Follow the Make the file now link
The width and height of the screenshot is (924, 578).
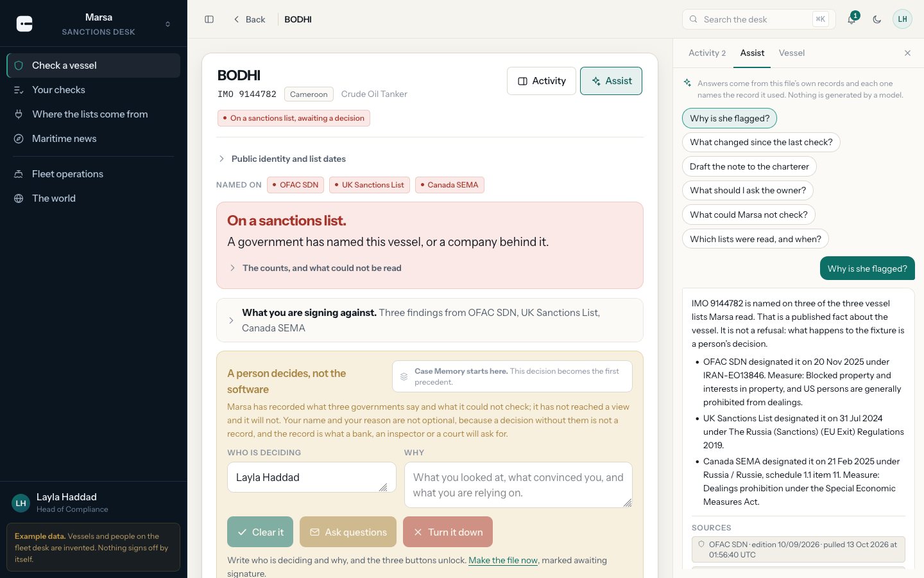[503, 561]
